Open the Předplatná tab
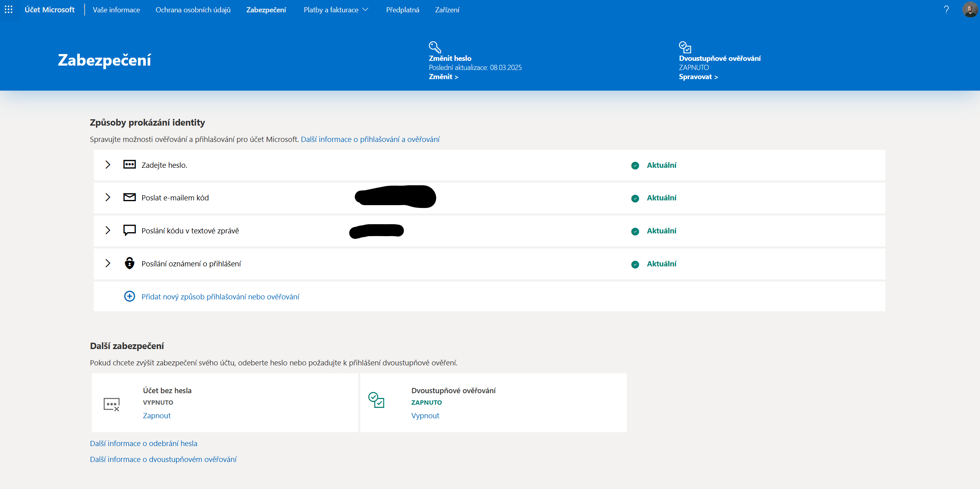Image resolution: width=980 pixels, height=489 pixels. (x=403, y=10)
